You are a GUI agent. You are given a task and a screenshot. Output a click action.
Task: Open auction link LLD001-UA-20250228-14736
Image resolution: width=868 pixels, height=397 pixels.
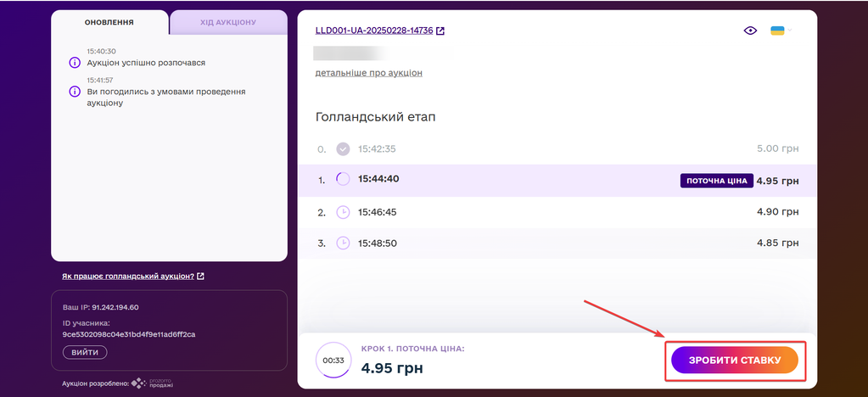(x=374, y=31)
